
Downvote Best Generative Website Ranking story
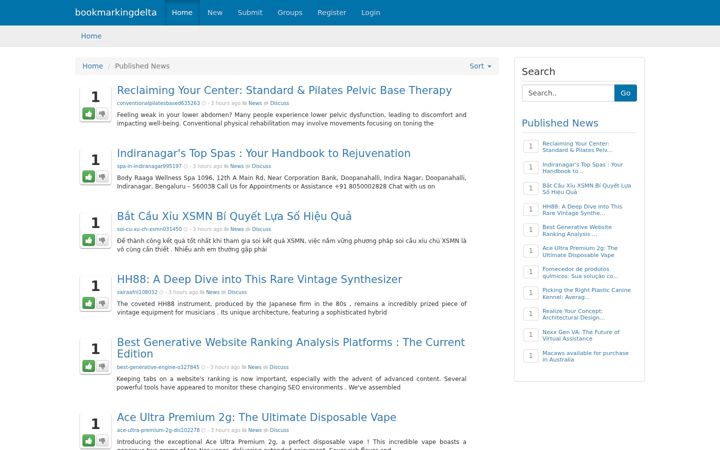click(102, 366)
